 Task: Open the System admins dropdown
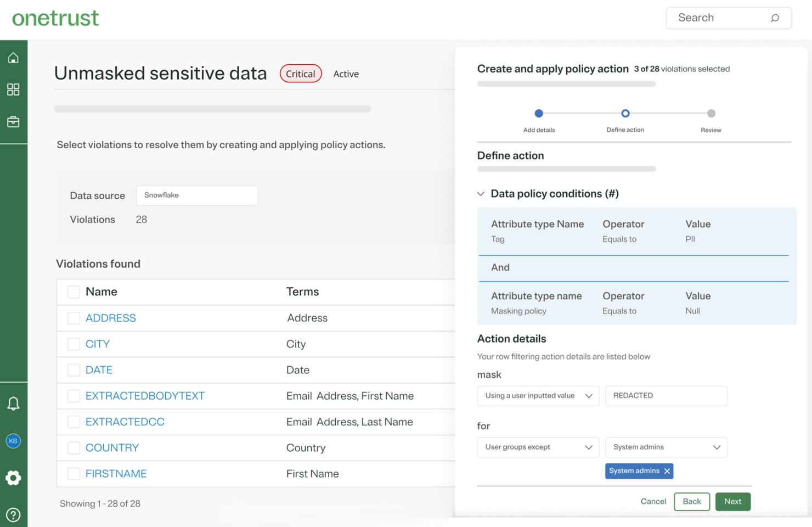[666, 447]
